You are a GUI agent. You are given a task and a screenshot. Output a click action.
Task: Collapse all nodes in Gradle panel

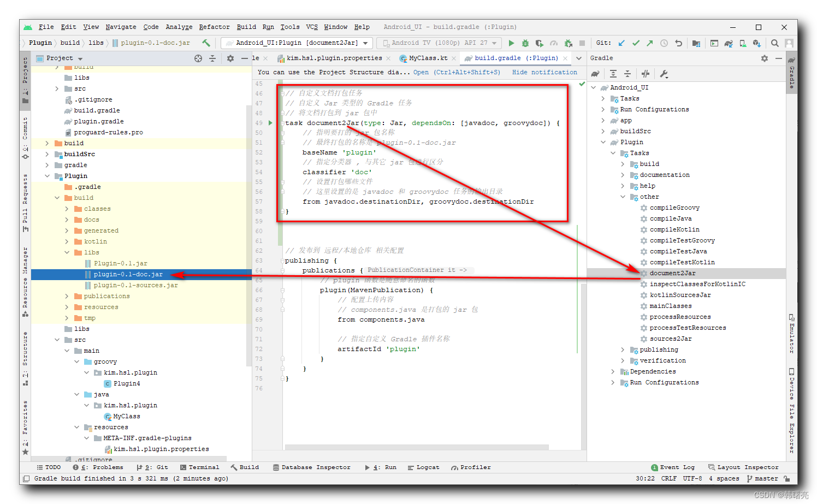click(627, 74)
